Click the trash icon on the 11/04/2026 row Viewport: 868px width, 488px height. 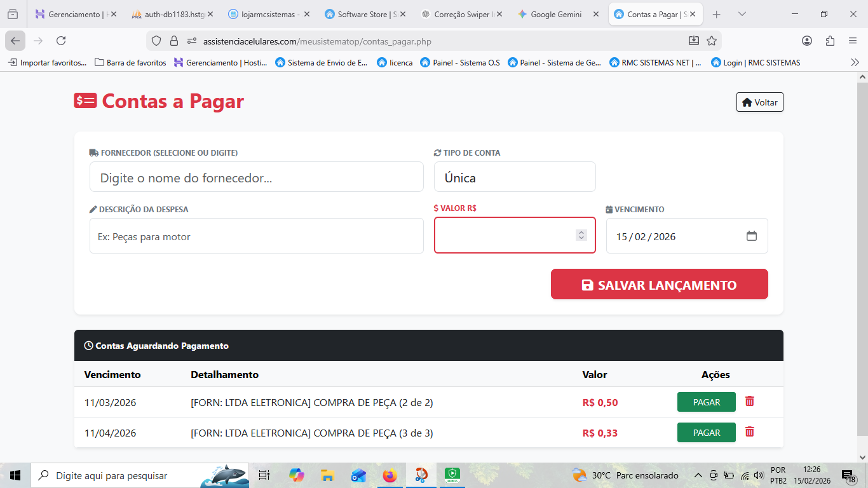(x=749, y=432)
